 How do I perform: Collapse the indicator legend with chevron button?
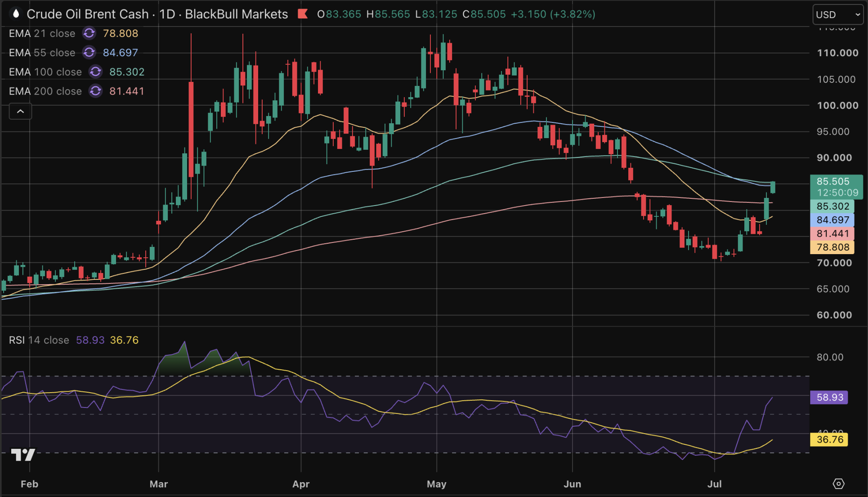[21, 111]
